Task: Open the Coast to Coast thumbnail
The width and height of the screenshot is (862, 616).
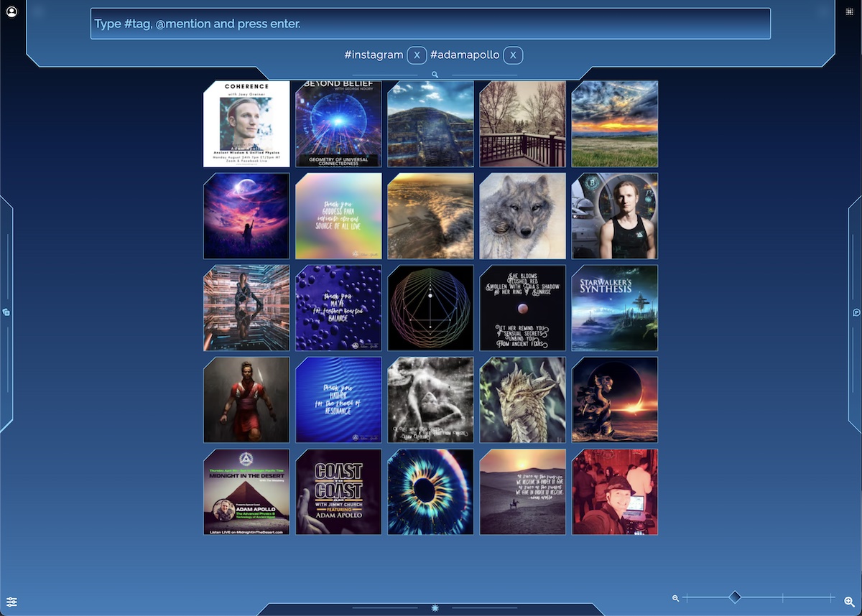Action: click(338, 492)
